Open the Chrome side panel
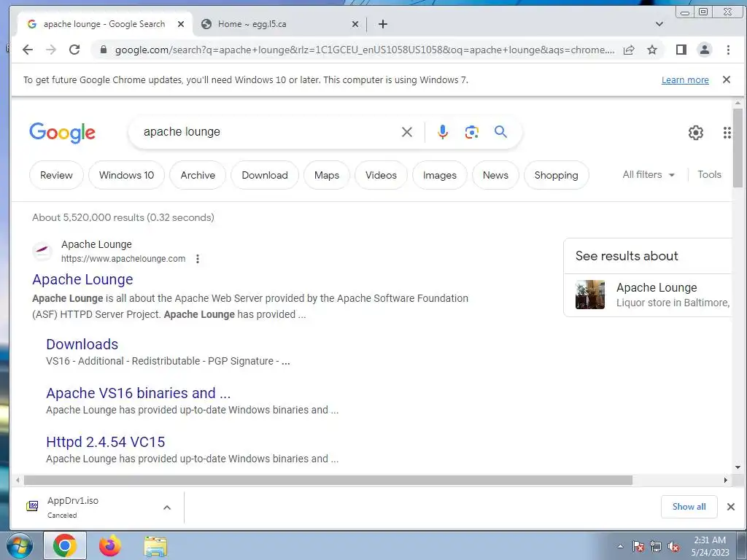The width and height of the screenshot is (747, 560). pyautogui.click(x=681, y=50)
